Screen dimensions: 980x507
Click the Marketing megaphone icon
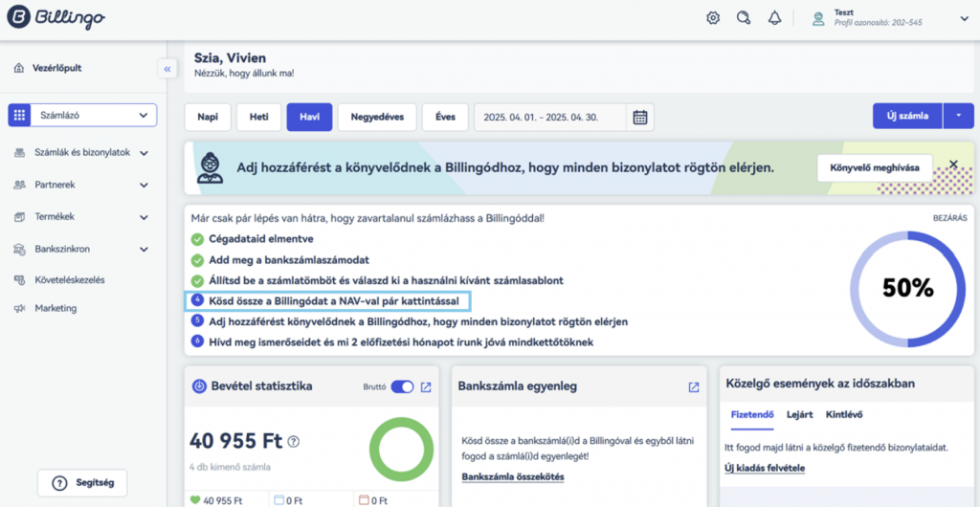point(19,308)
